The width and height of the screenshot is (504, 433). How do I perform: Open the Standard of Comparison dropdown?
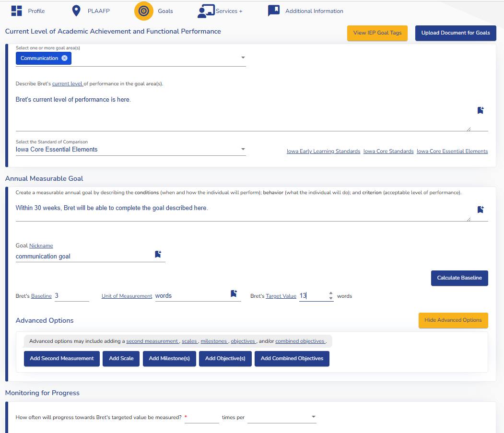click(x=243, y=149)
